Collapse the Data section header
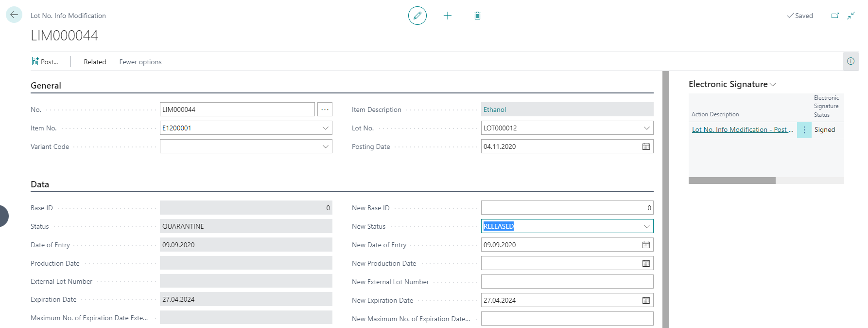Viewport: 868px width, 328px height. (40, 184)
